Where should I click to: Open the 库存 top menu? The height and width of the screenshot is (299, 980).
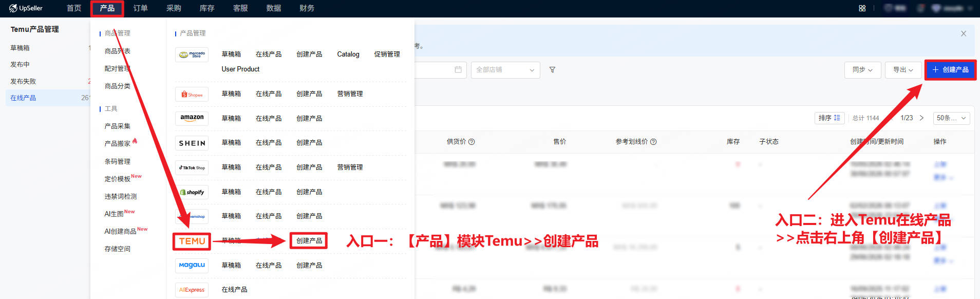pyautogui.click(x=207, y=8)
